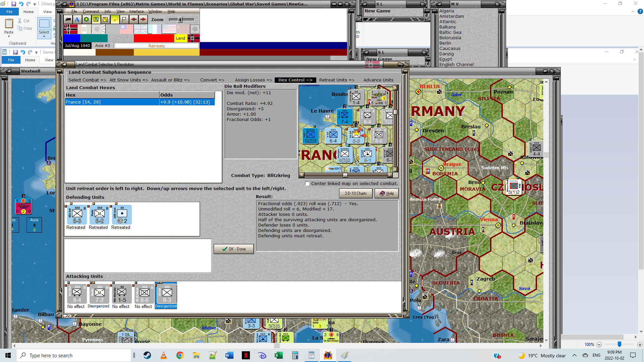Screen dimensions: 644x362
Task: Adjust the Zoom slider handle
Action: point(180,20)
